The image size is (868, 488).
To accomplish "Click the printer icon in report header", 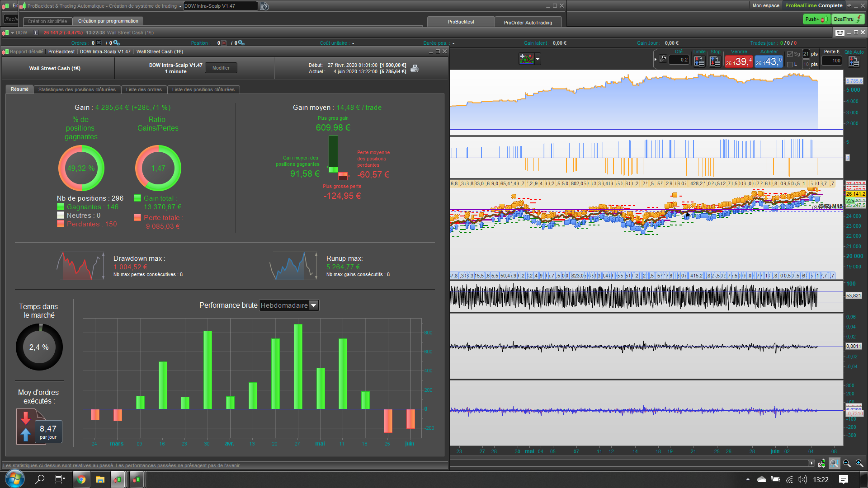I will coord(415,68).
